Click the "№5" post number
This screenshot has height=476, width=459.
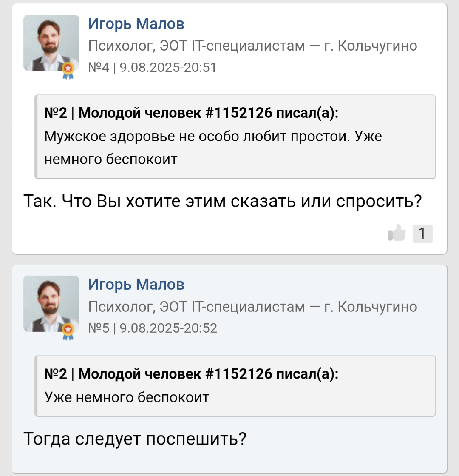pos(99,328)
